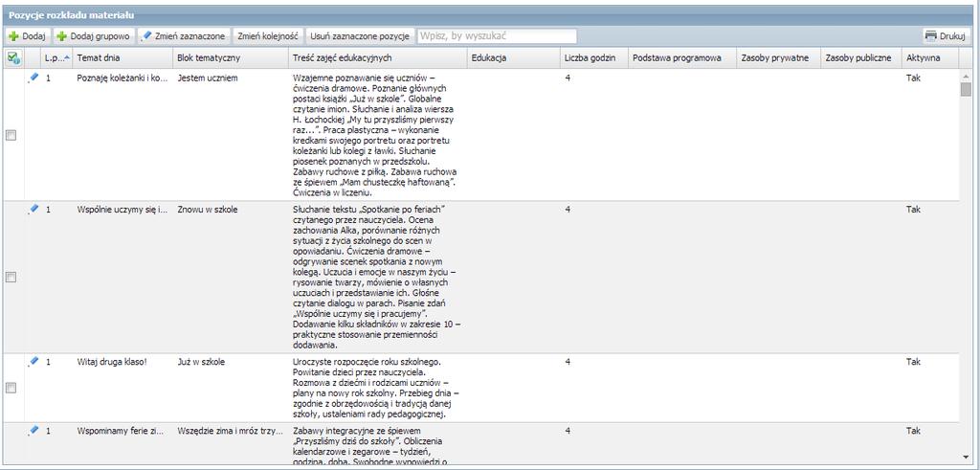Check the row 'Poznaję koleżanki i ko...'
The image size is (980, 470).
tap(11, 136)
